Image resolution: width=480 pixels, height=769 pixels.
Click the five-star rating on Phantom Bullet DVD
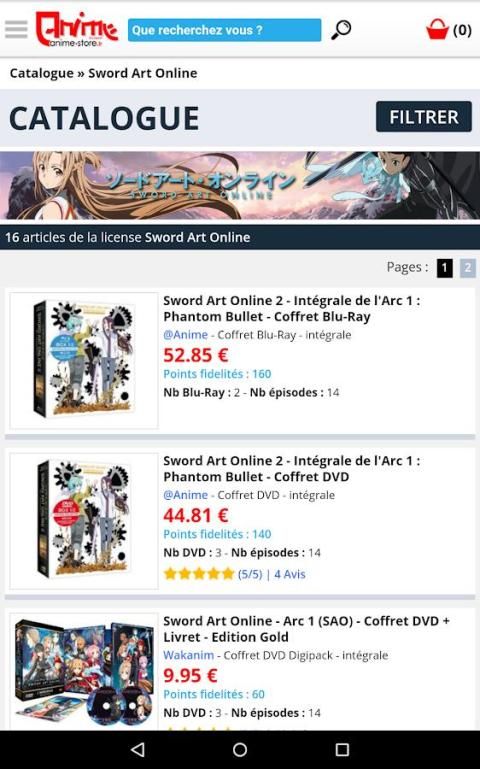(199, 574)
